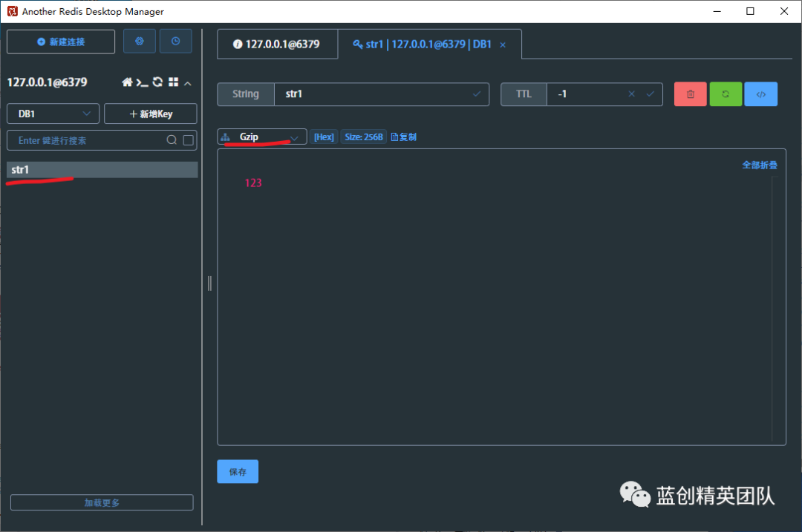Open the DB1 database dropdown
Viewport: 802px width, 532px height.
click(53, 114)
